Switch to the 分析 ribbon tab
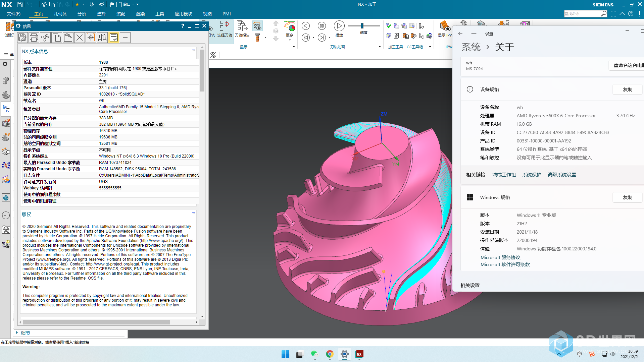 pos(82,14)
